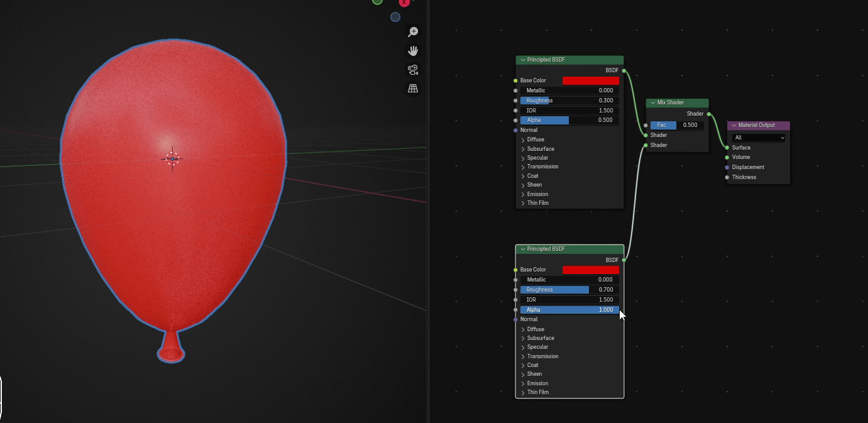Screen dimensions: 868x423
Task: Click Alpha slider in top Principled BSDF
Action: [569, 120]
